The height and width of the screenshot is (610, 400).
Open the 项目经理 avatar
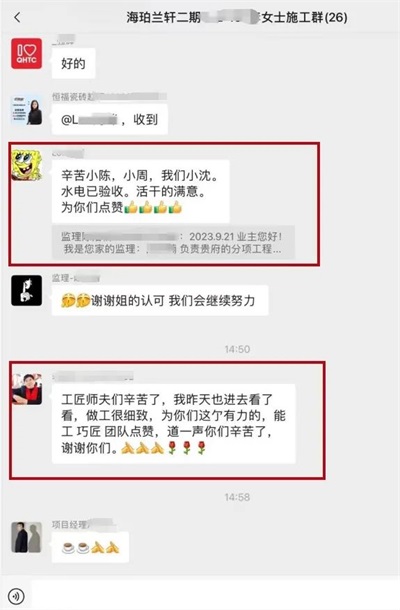pos(26,537)
